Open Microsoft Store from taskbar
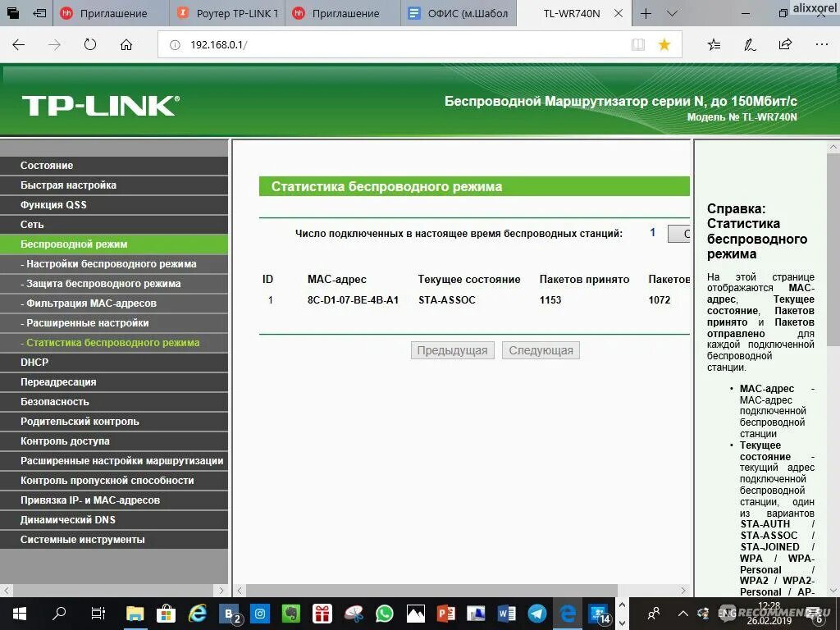Screen dimensions: 840x630 pyautogui.click(x=166, y=614)
